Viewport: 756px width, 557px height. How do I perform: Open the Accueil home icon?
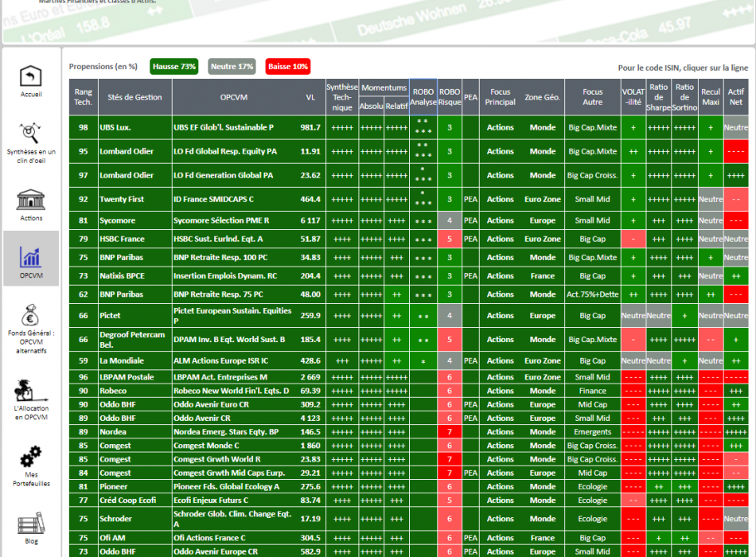pos(31,76)
